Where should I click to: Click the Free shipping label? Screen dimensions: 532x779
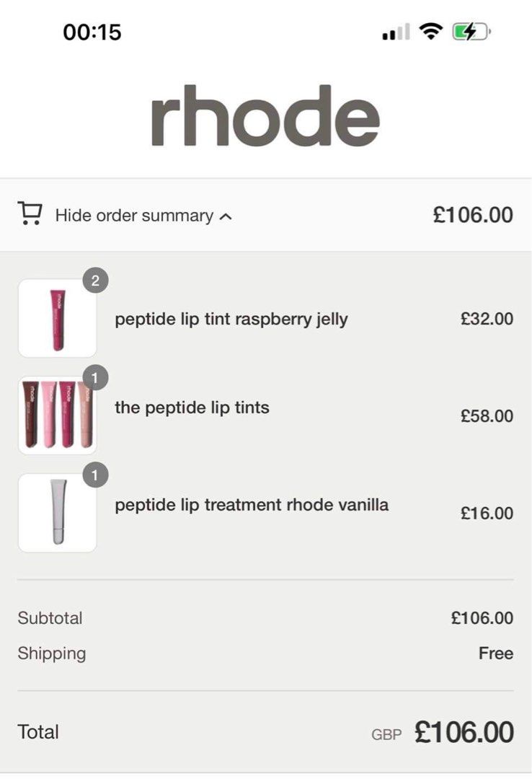tap(495, 653)
